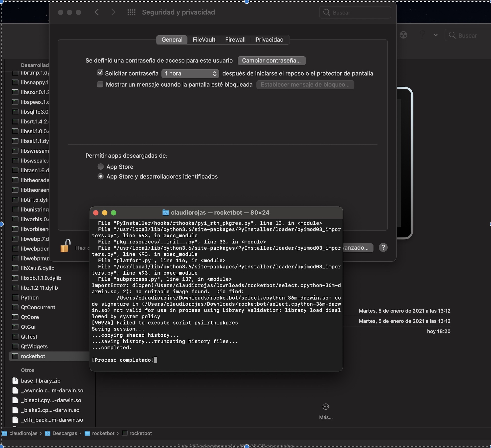This screenshot has height=448, width=491.
Task: Expand the Finder toolbar chevron menu
Action: (436, 35)
